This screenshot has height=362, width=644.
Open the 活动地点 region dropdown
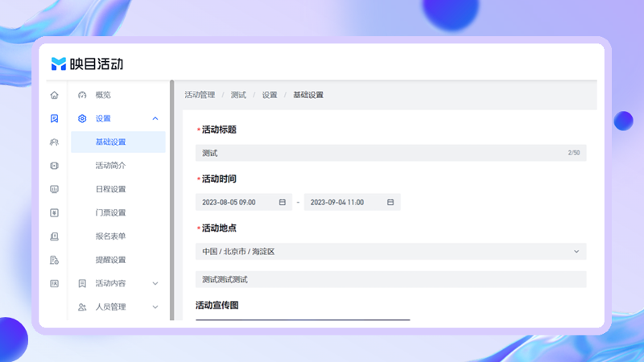[390, 252]
